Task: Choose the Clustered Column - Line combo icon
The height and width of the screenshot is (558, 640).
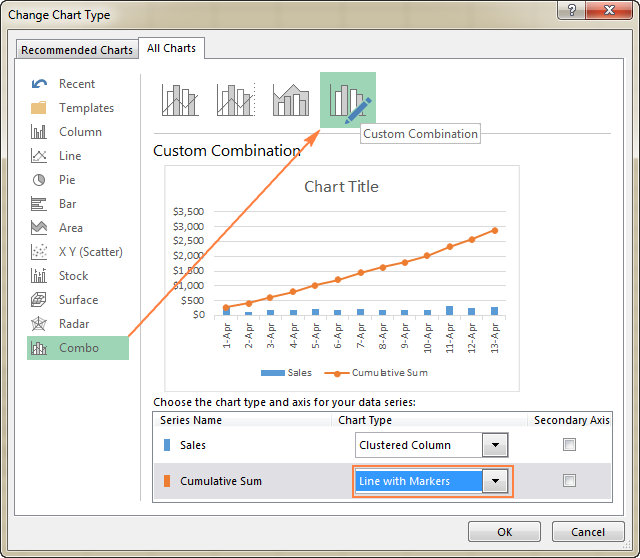Action: click(x=180, y=100)
